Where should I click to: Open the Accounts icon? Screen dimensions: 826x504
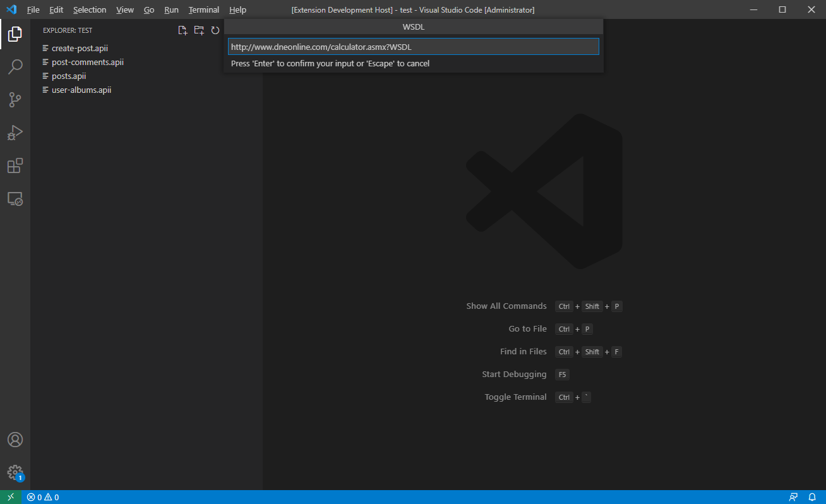point(15,440)
